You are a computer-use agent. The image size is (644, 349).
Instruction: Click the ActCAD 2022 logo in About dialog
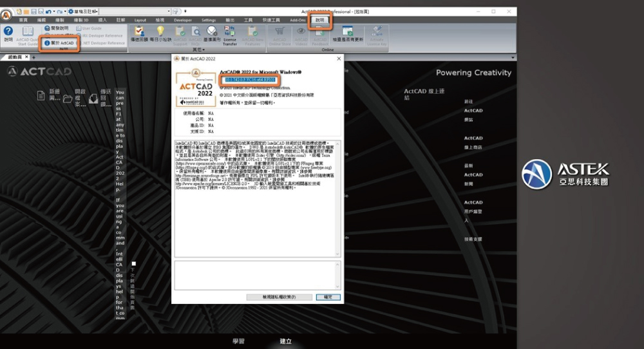click(196, 88)
